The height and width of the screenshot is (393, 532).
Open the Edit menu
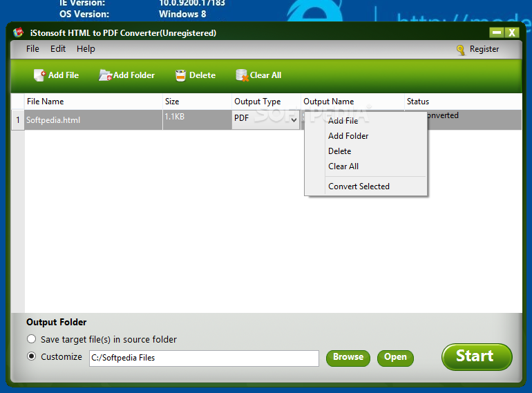click(57, 49)
